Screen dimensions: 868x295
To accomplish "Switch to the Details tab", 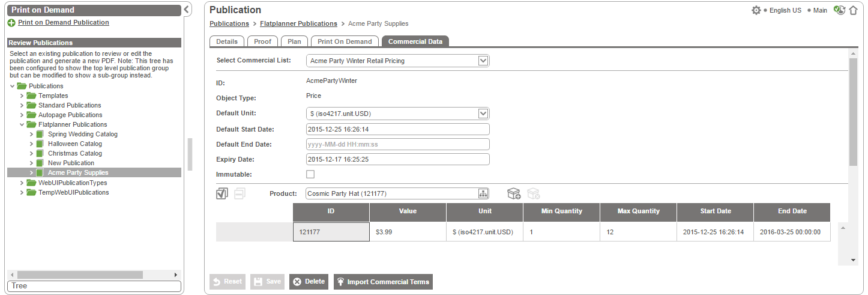I will click(227, 41).
